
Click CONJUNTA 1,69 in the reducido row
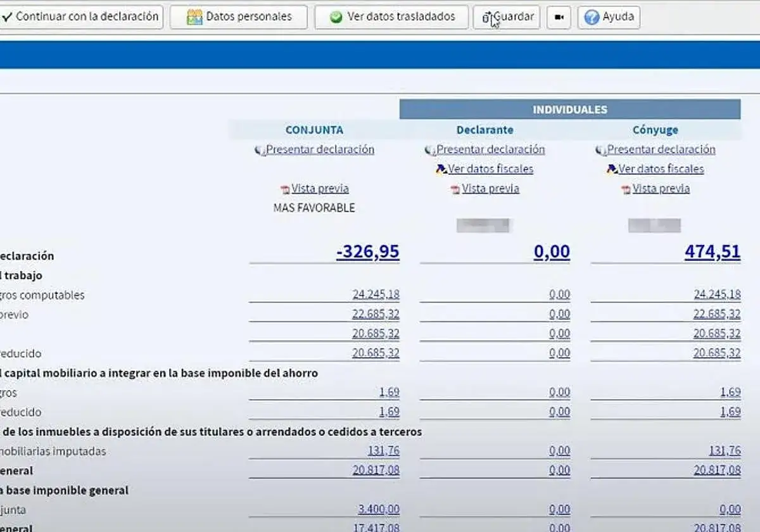pos(389,412)
